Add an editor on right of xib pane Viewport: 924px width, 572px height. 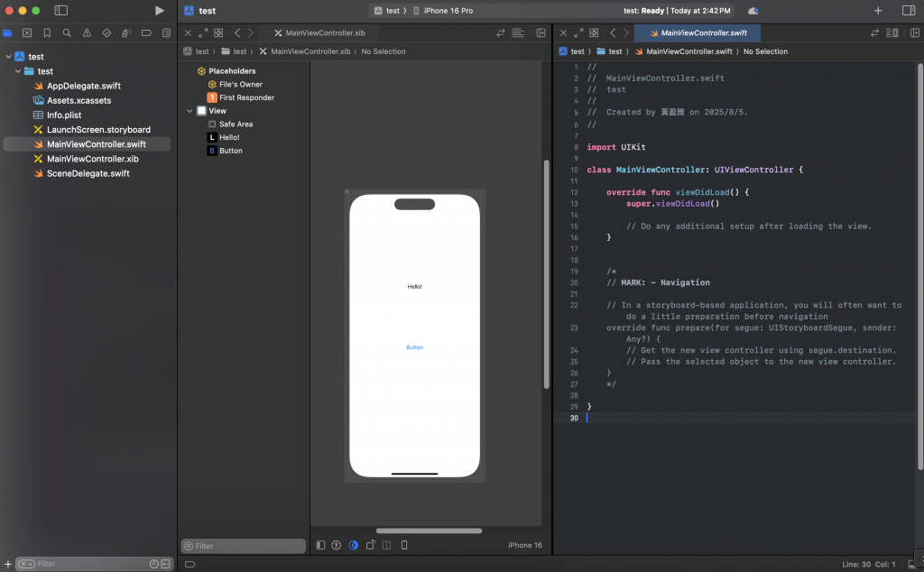coord(541,33)
